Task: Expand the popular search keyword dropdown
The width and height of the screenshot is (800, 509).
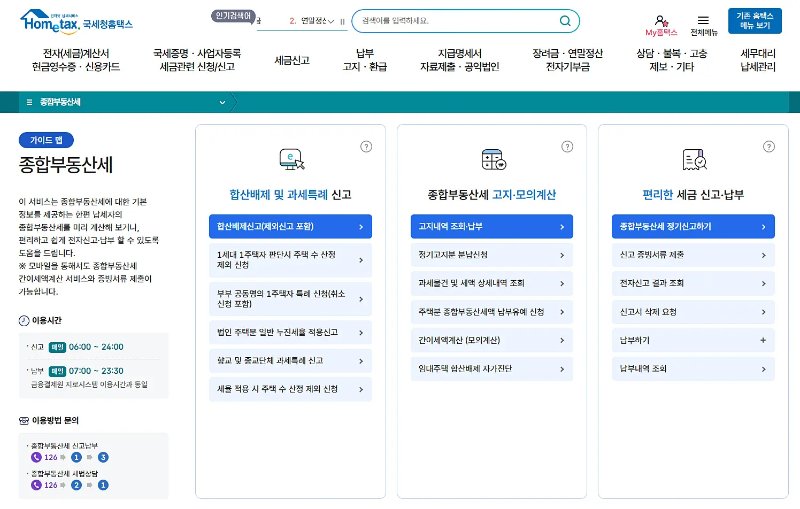Action: pos(331,21)
